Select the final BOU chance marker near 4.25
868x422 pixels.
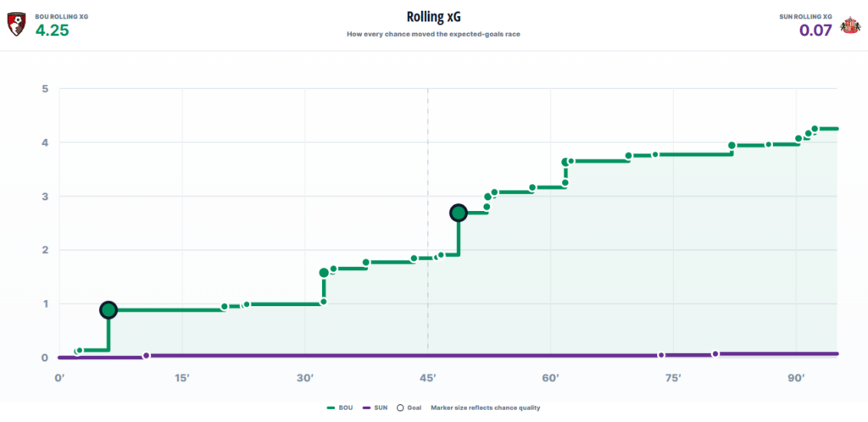[815, 129]
